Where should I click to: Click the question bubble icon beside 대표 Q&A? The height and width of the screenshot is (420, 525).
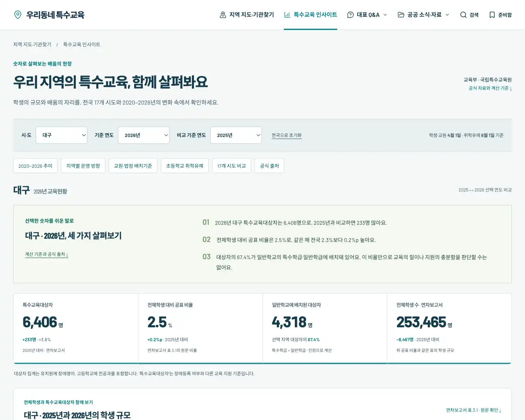point(350,15)
